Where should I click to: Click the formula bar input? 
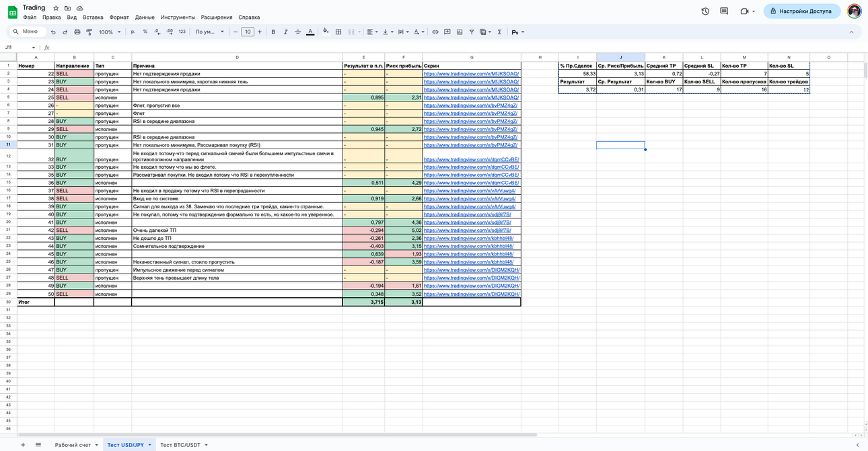(x=458, y=48)
